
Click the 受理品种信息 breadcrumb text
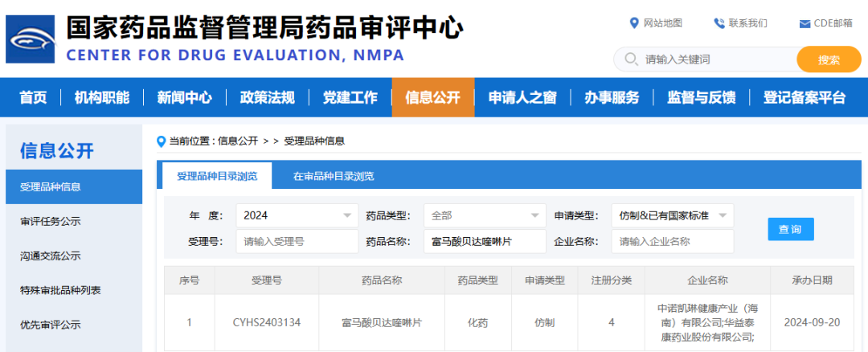coord(314,141)
